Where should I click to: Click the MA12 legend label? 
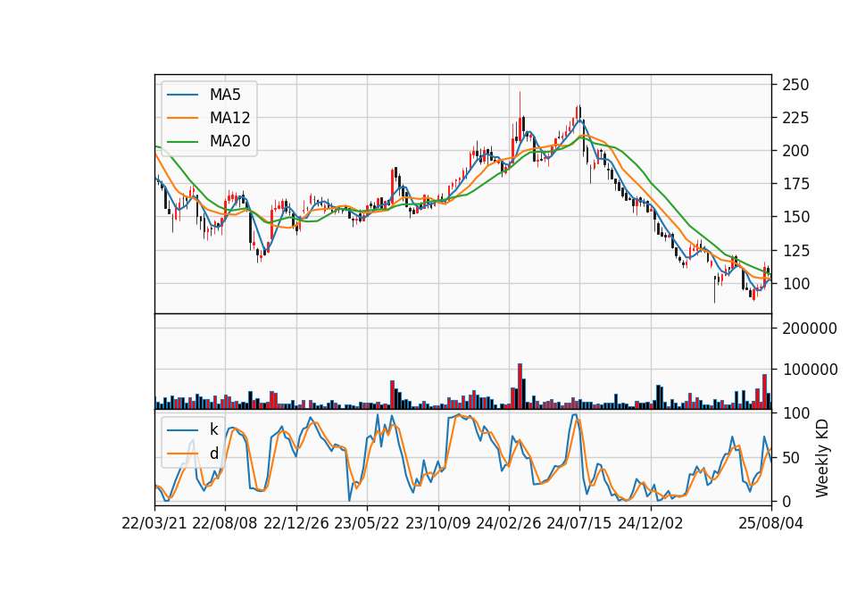(229, 118)
